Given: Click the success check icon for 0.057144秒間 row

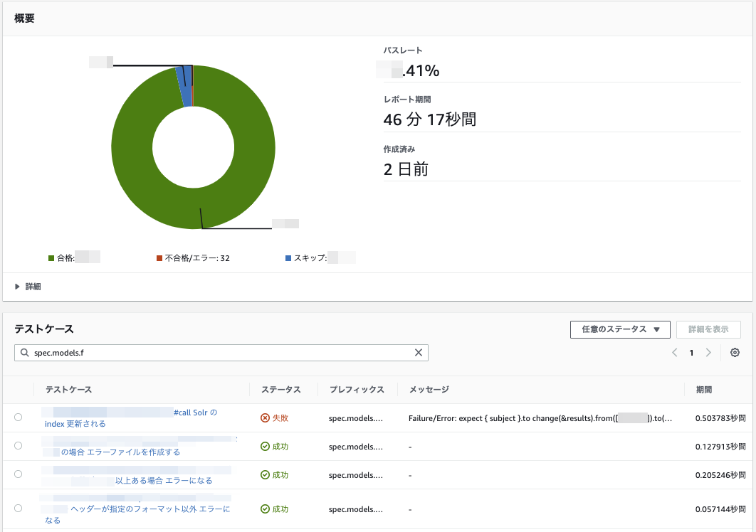Looking at the screenshot, I should tap(265, 509).
